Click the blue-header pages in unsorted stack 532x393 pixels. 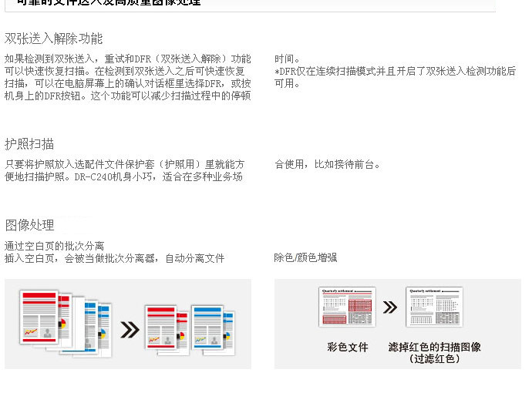pos(98,329)
